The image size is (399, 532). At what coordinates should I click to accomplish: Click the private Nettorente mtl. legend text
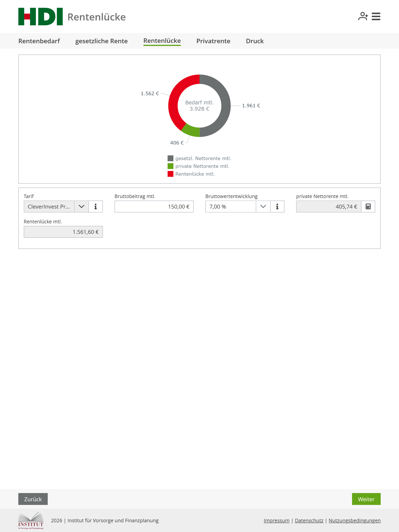point(202,166)
